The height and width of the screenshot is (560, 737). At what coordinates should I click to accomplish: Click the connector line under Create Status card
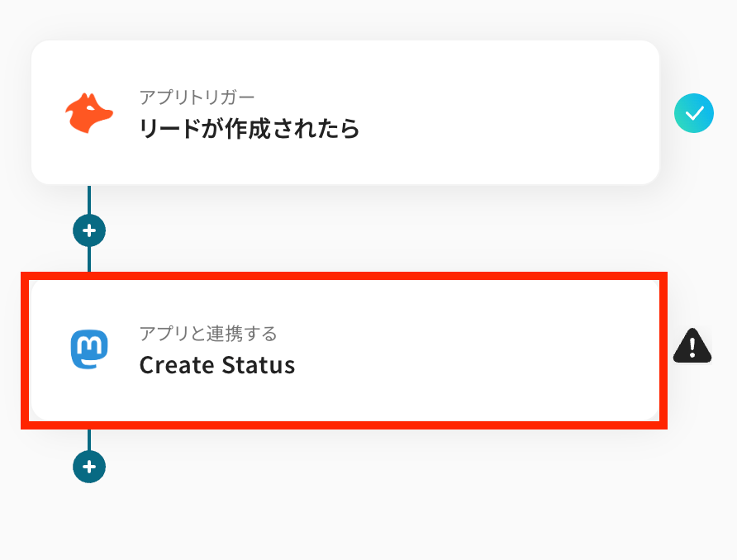coord(89,439)
